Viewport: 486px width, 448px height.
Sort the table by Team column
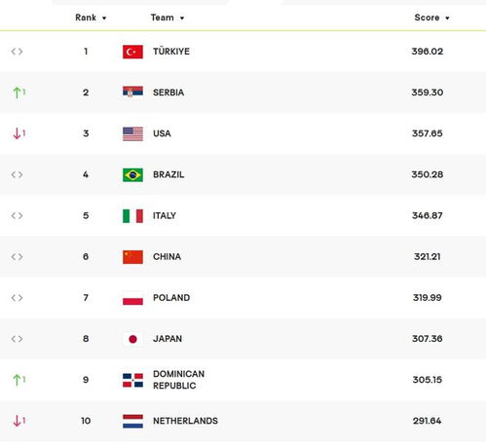(x=168, y=18)
